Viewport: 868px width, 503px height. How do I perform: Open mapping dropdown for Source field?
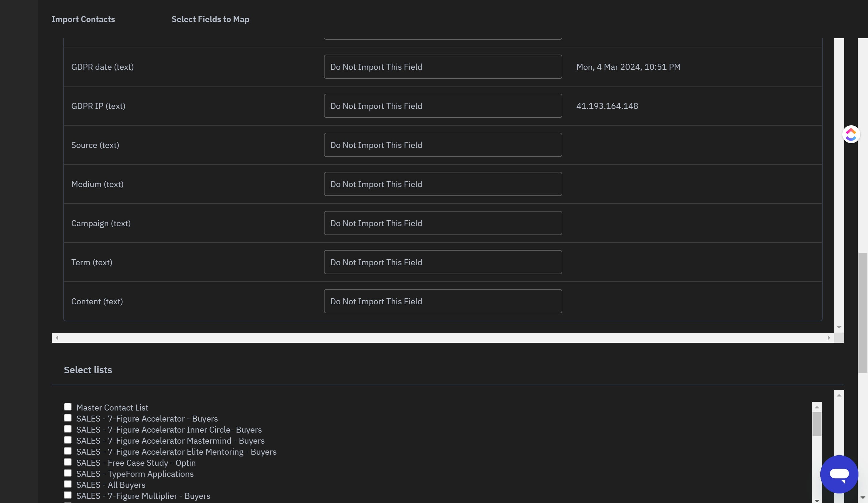pyautogui.click(x=443, y=145)
